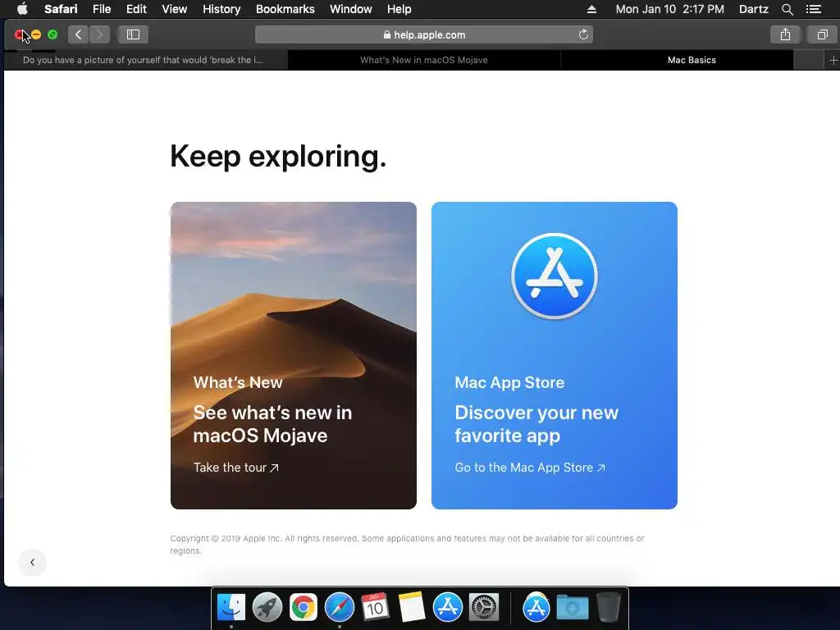The width and height of the screenshot is (840, 630).
Task: Open Finder from the Dock
Action: (231, 608)
